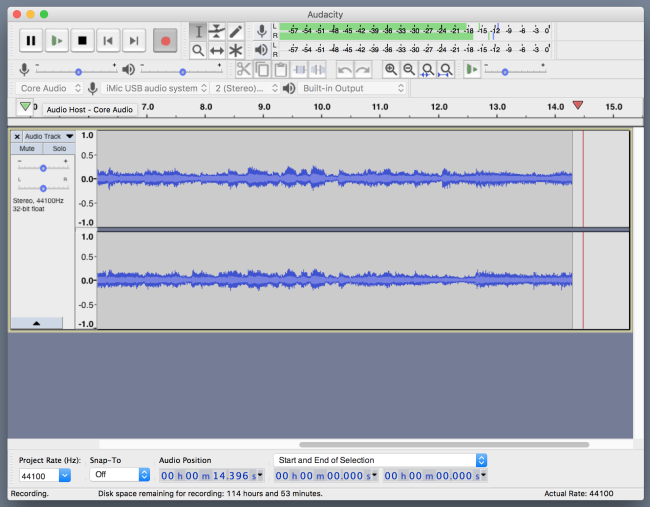Select the Time Shift tool
This screenshot has width=650, height=507.
217,51
